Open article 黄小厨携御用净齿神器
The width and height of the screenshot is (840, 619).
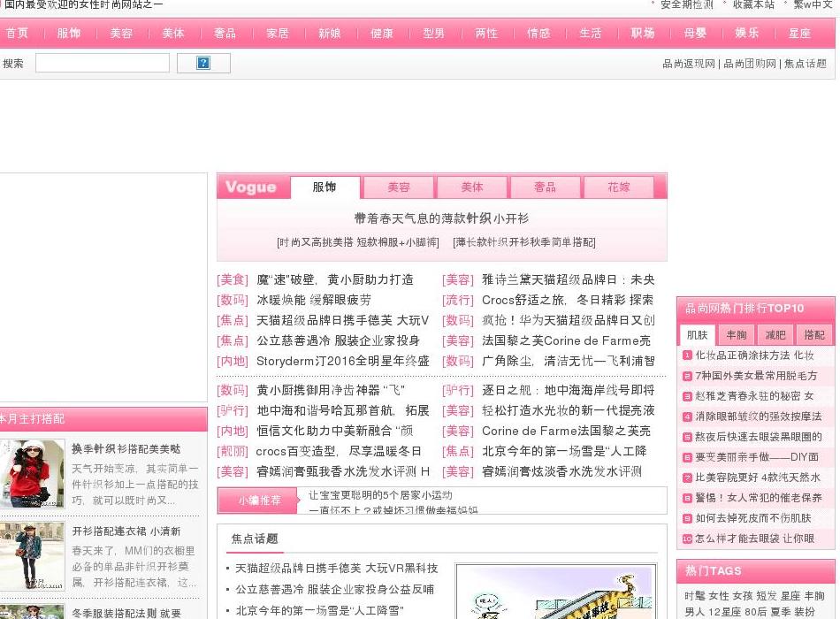coord(331,390)
